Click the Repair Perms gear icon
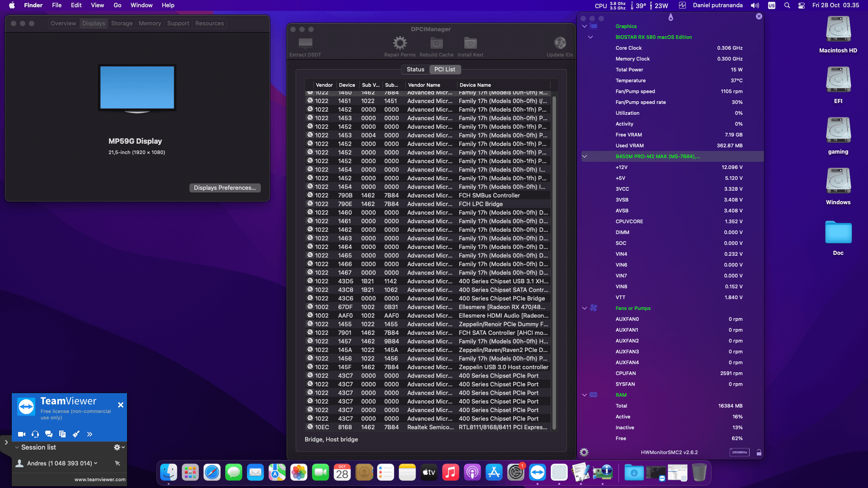This screenshot has height=488, width=868. (x=400, y=43)
